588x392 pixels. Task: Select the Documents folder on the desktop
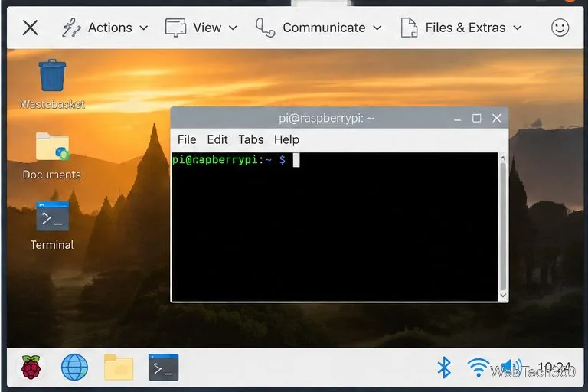(x=52, y=155)
